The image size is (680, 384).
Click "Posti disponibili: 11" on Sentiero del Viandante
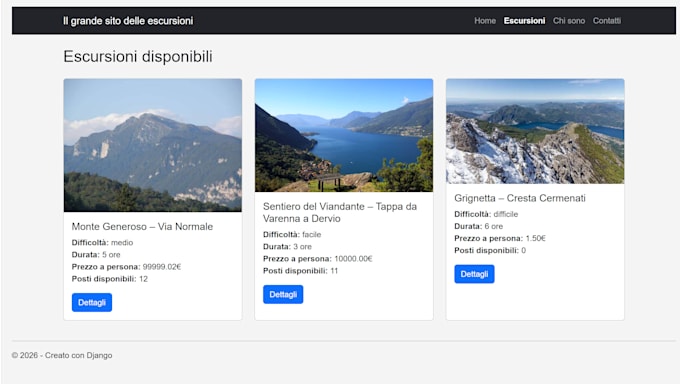301,271
